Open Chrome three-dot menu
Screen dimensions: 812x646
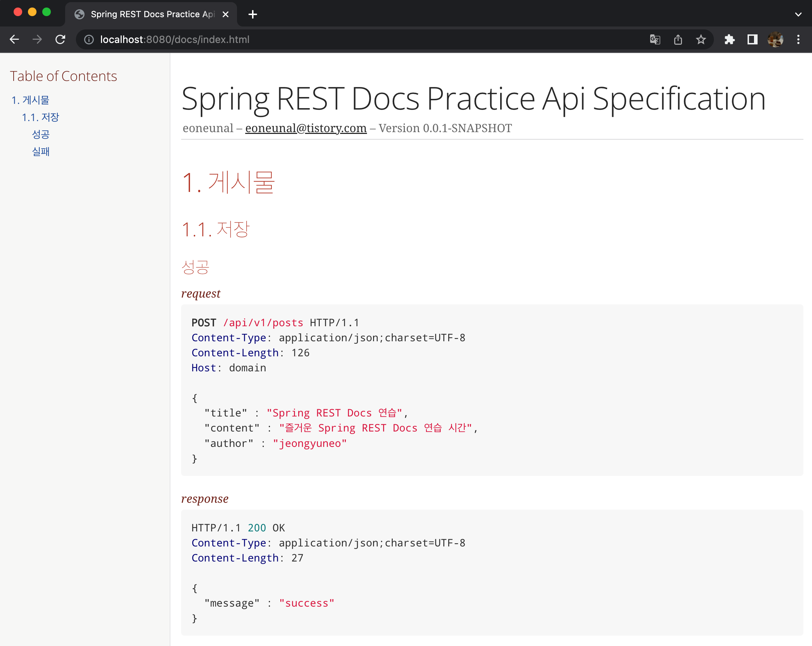pos(798,39)
